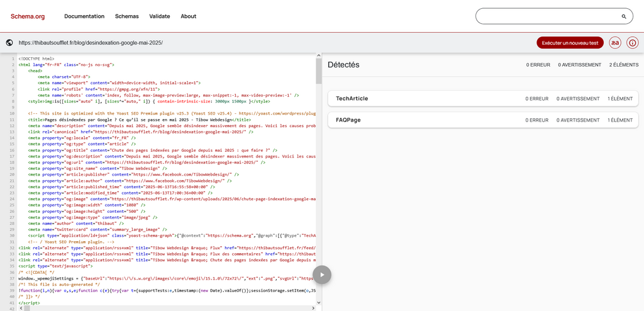644x311 pixels.
Task: Open the Documentation menu
Action: 84,16
